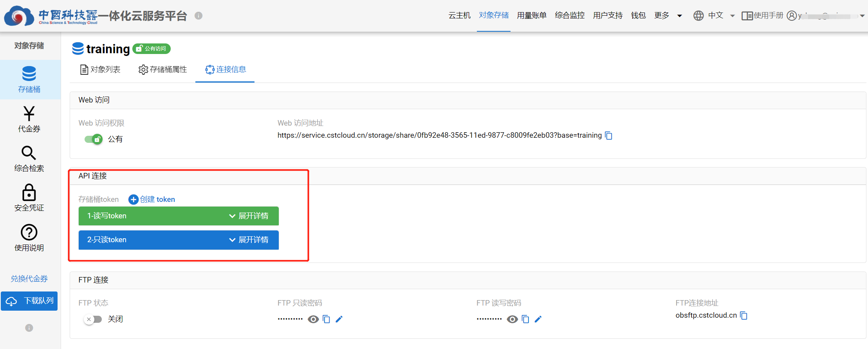Switch to the 对象列表 tab
This screenshot has height=349, width=868.
pos(100,70)
